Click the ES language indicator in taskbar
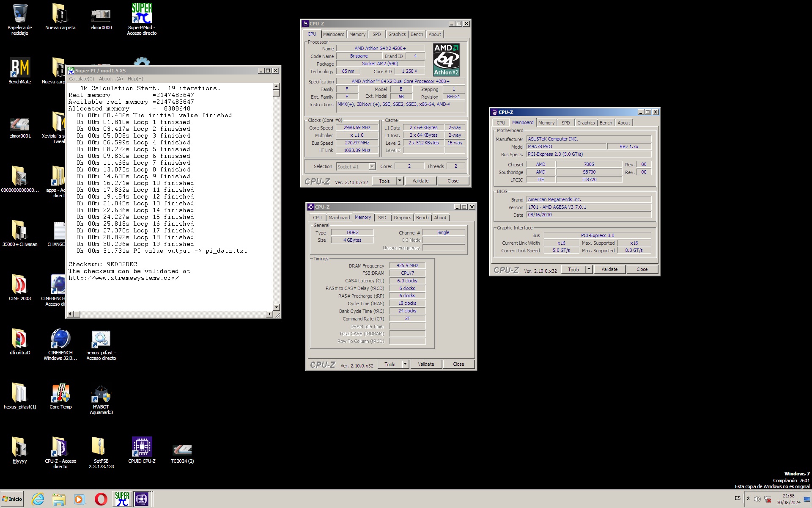 pos(738,499)
